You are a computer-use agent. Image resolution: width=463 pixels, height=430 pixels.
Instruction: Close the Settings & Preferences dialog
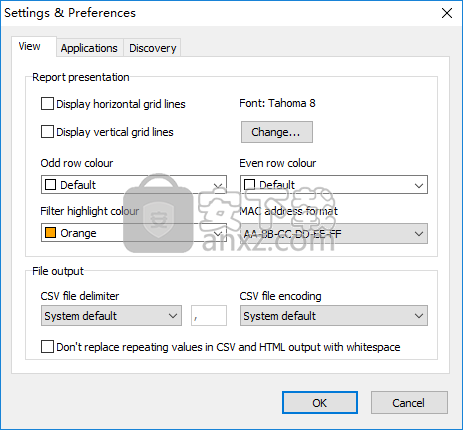pos(447,13)
